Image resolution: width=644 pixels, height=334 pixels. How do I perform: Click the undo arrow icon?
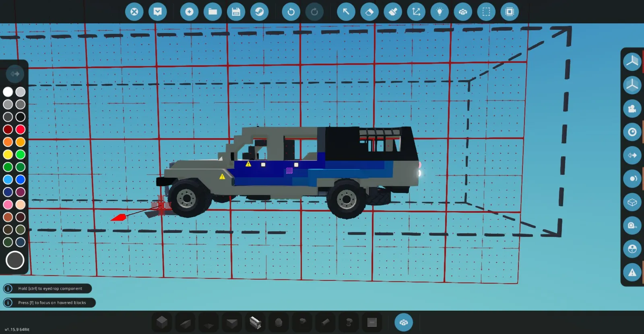(291, 12)
